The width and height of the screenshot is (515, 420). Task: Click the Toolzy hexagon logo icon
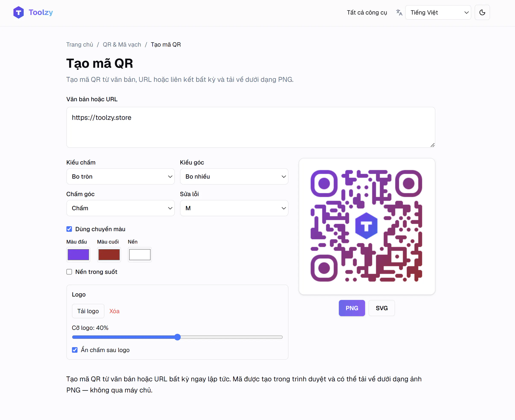click(18, 12)
